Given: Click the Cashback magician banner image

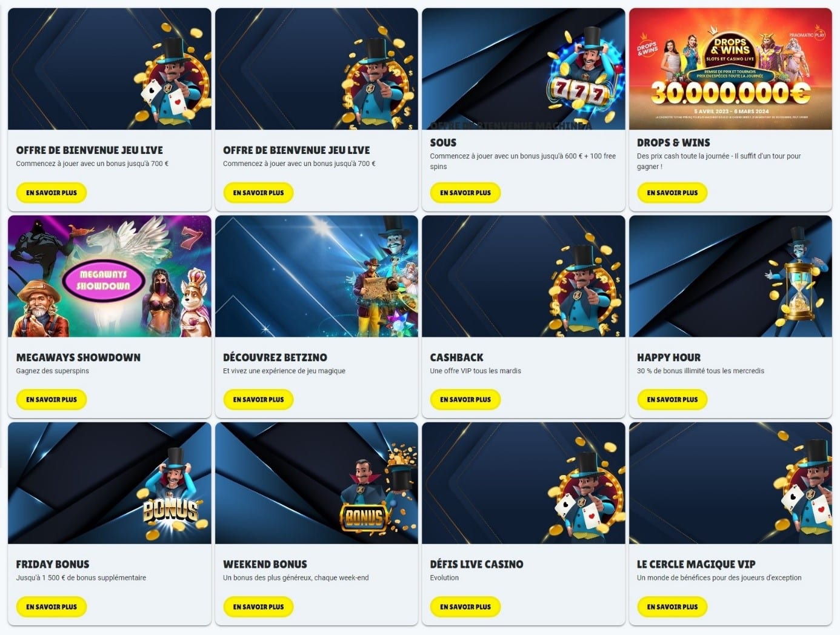Looking at the screenshot, I should 524,276.
